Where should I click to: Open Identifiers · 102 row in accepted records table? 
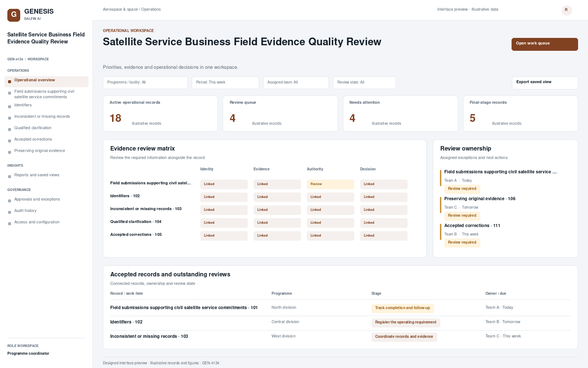coord(340,323)
